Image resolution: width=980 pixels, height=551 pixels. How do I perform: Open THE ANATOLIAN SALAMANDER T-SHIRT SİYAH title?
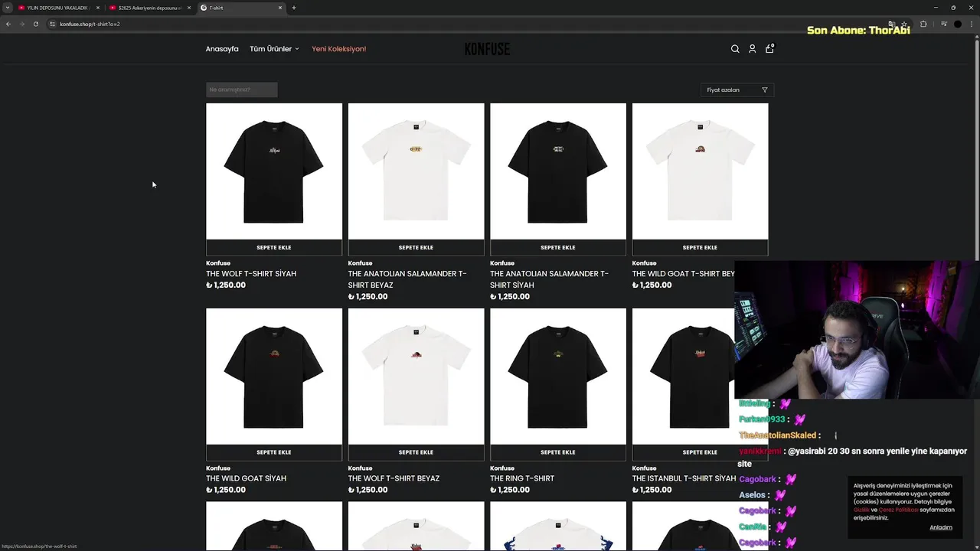(x=550, y=279)
